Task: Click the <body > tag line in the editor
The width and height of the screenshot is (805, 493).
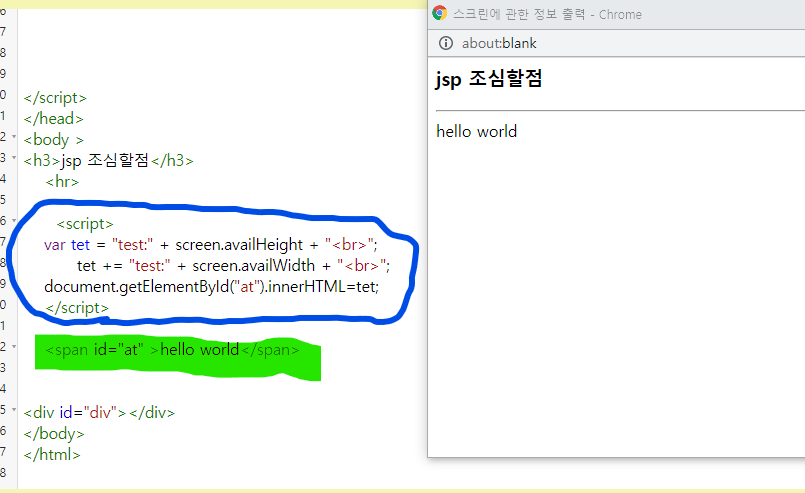Action: pos(53,140)
